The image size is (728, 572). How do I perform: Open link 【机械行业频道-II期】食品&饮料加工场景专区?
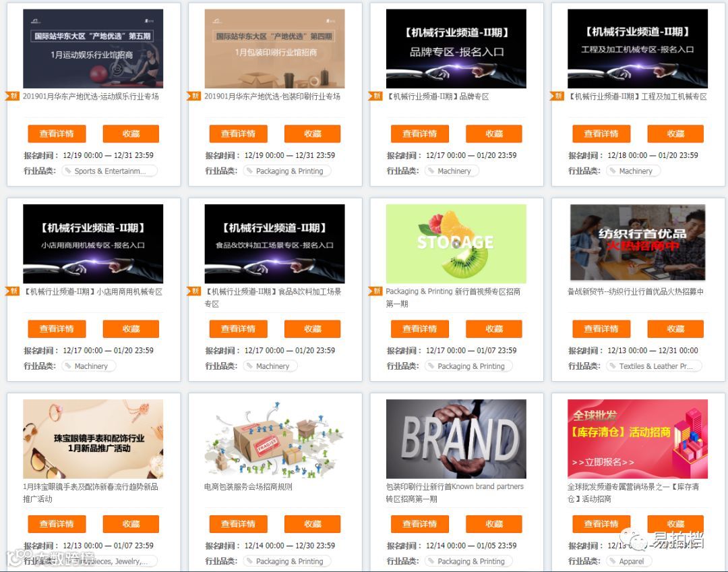coord(274,297)
